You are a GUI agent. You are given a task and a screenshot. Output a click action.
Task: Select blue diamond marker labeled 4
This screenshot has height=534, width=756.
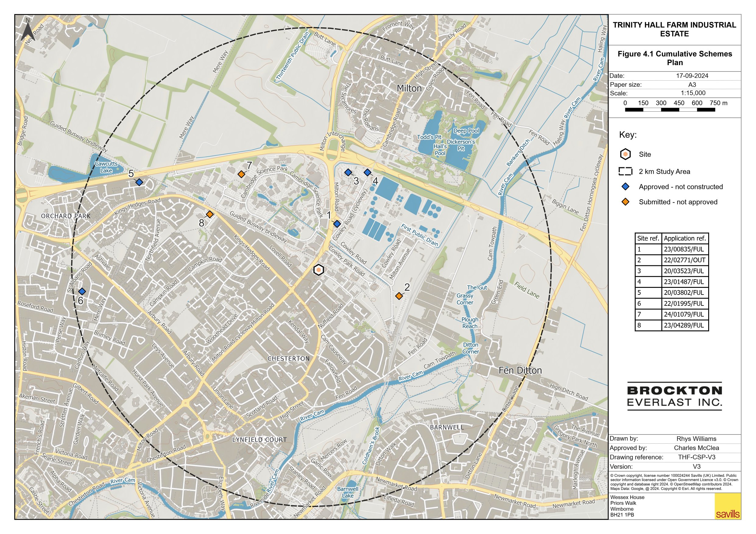pyautogui.click(x=367, y=172)
